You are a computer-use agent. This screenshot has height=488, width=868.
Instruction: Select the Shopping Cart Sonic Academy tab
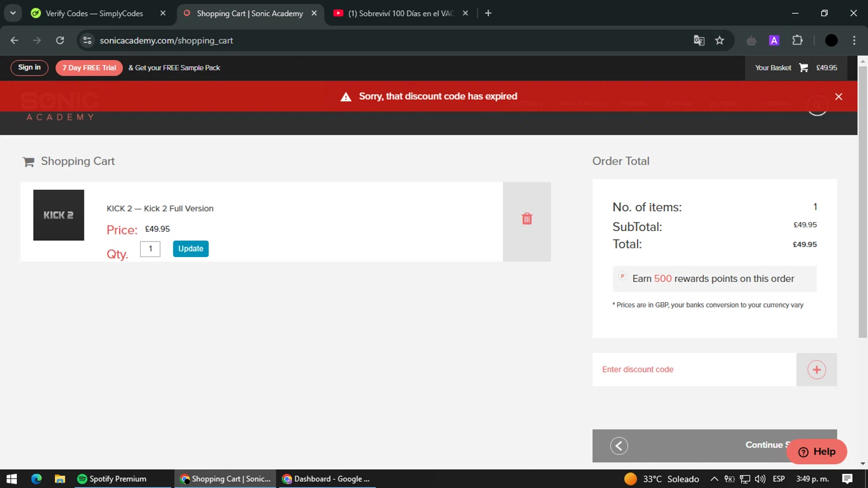249,13
